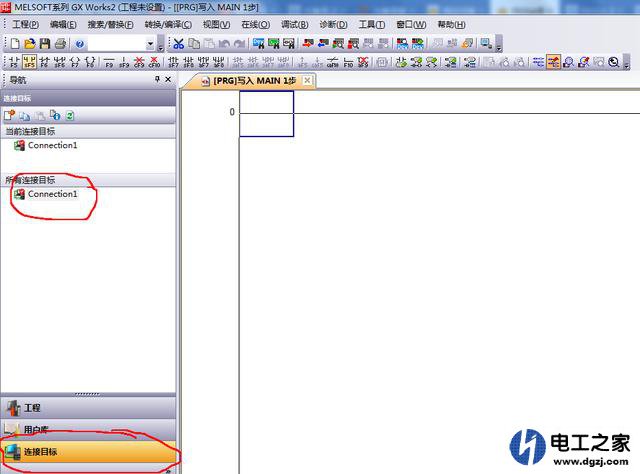Click the navigation pane splitter grip
Image resolution: width=640 pixels, height=474 pixels.
(87, 394)
